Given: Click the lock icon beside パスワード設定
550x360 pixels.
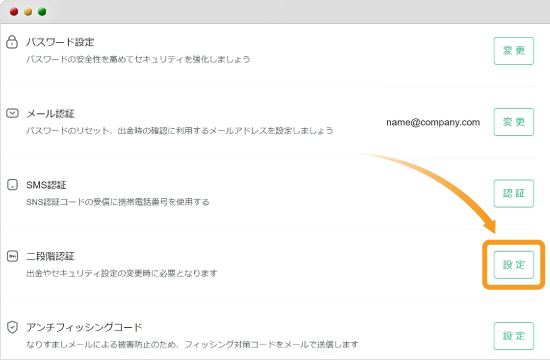Looking at the screenshot, I should point(12,42).
